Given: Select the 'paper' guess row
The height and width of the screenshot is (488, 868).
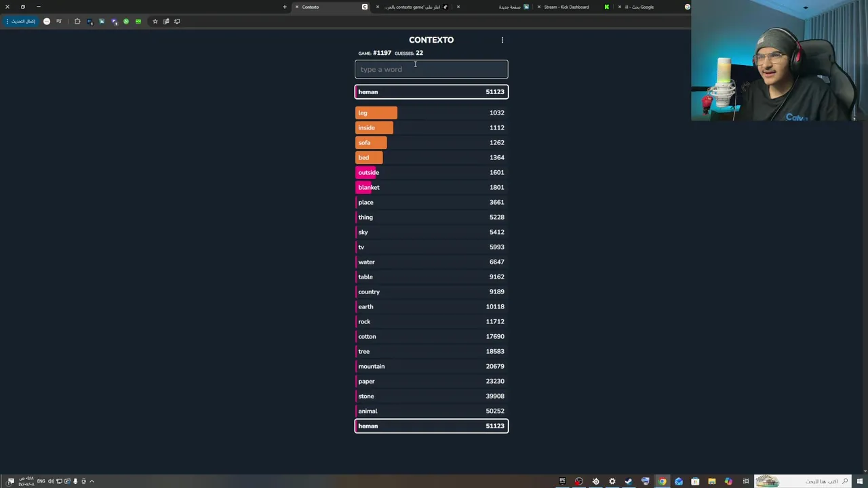Looking at the screenshot, I should click(x=431, y=381).
